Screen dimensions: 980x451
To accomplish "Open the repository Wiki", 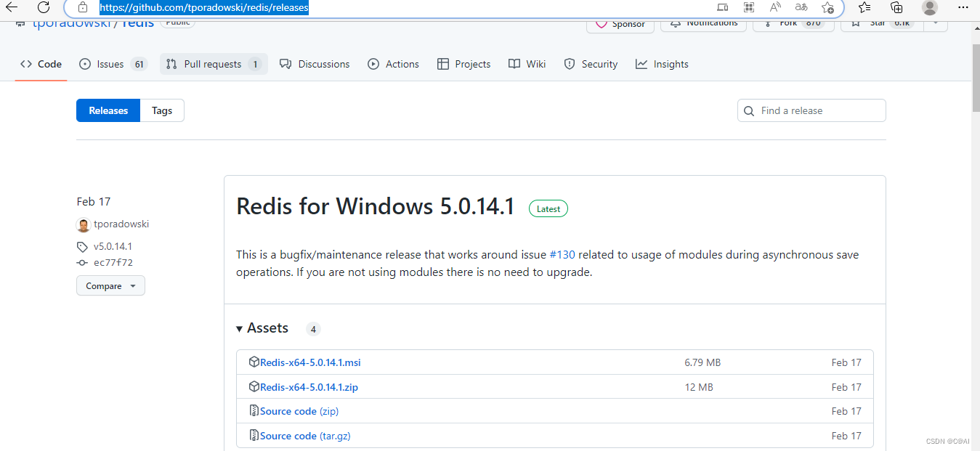I will [527, 64].
